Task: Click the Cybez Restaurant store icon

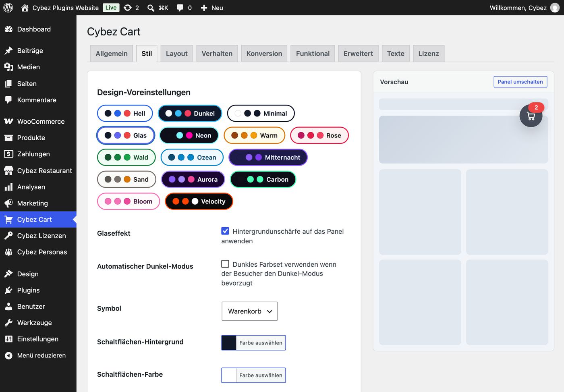Action: (8, 170)
